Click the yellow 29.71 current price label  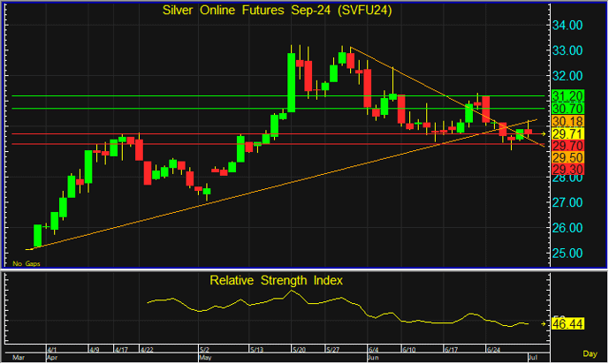(x=567, y=133)
